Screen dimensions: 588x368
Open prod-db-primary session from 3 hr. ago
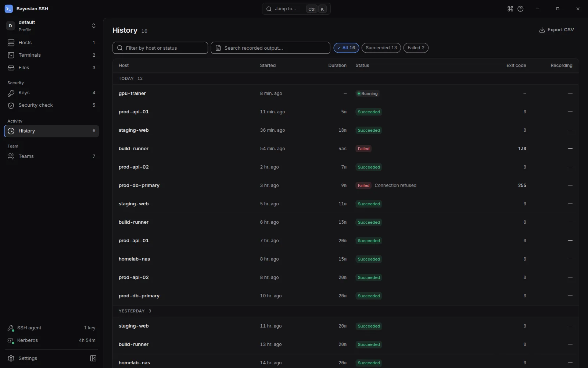pyautogui.click(x=345, y=185)
